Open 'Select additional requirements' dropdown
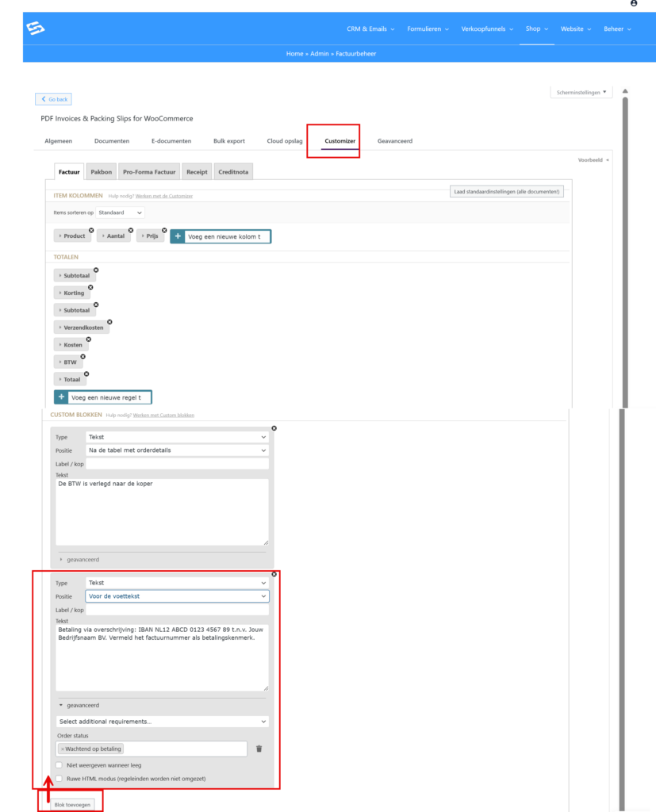Viewport: 656px width, 812px height. pyautogui.click(x=162, y=722)
